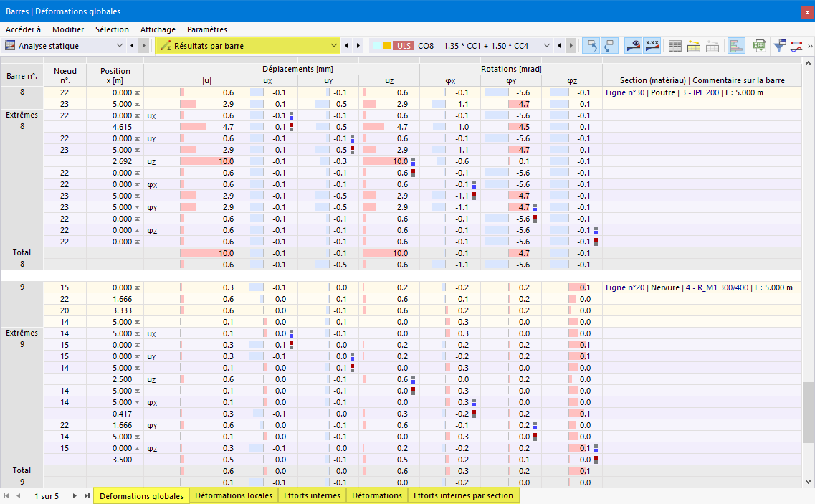
Task: Select next load combination arrow
Action: (571, 46)
